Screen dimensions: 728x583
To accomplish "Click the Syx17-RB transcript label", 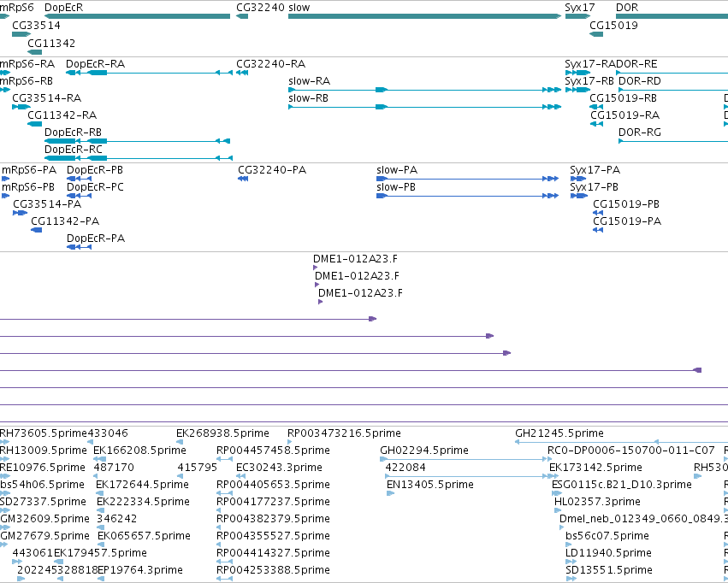I will pos(589,80).
